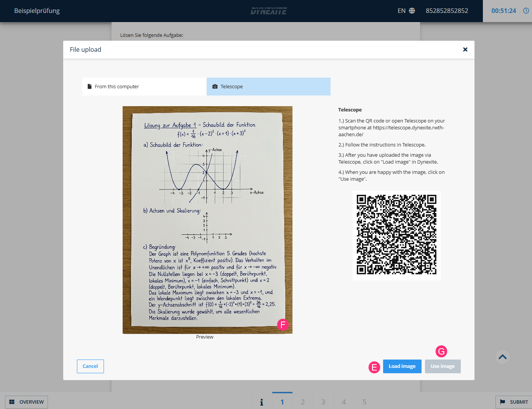532x409 pixels.
Task: Go to question 1
Action: [282, 402]
